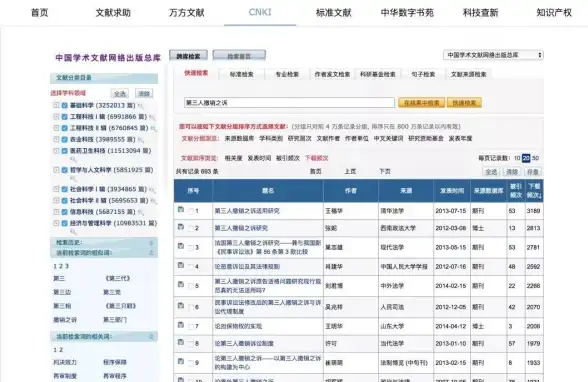The width and height of the screenshot is (588, 382).
Task: Open the 中国学术文献网络出版总库 database dropdown
Action: pyautogui.click(x=493, y=55)
